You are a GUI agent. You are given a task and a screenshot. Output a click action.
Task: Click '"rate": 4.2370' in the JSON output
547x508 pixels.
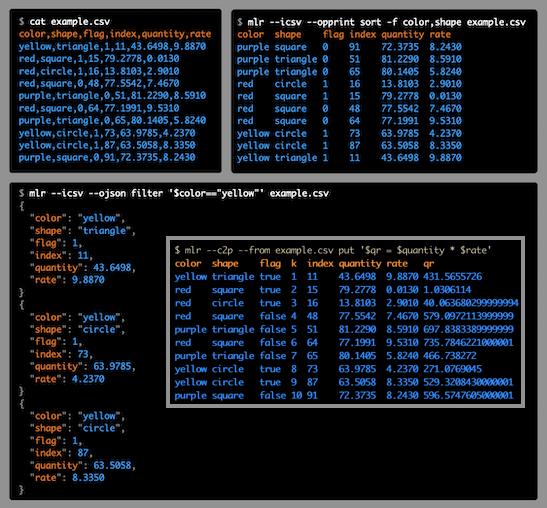pyautogui.click(x=67, y=379)
